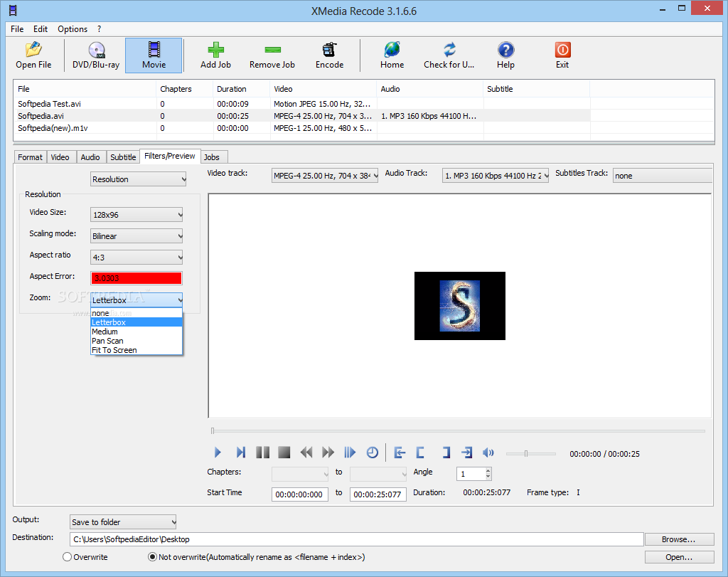The height and width of the screenshot is (577, 728).
Task: Switch to the Subtitle tab
Action: click(123, 157)
